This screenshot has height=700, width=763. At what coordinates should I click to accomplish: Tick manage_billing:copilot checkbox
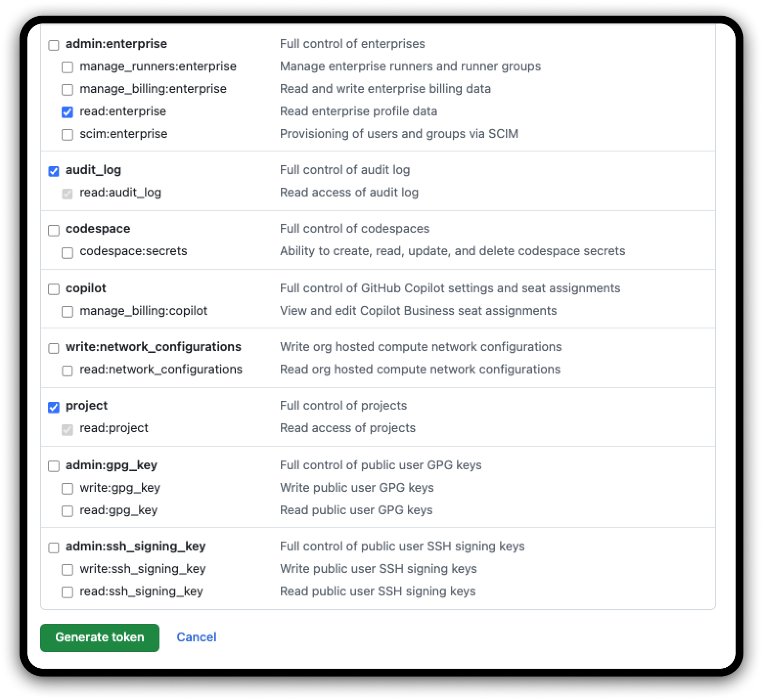click(67, 311)
